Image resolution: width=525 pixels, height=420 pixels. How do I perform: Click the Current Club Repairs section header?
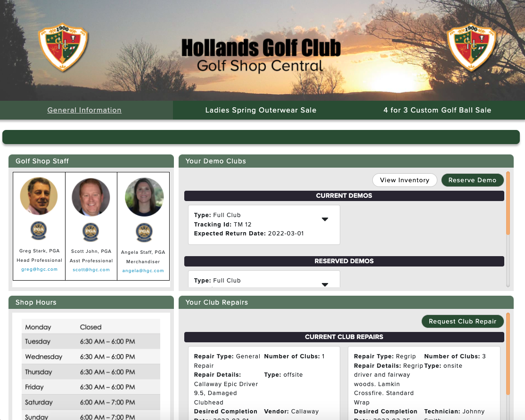344,337
